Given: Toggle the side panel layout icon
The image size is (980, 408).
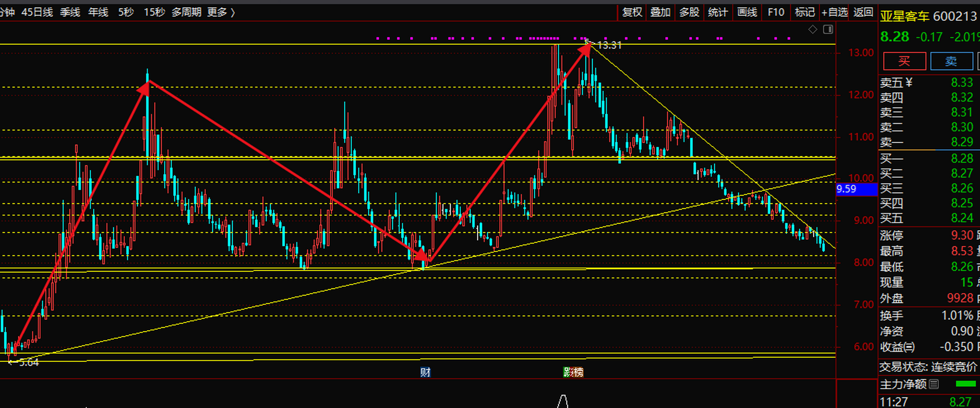Looking at the screenshot, I should (x=828, y=29).
